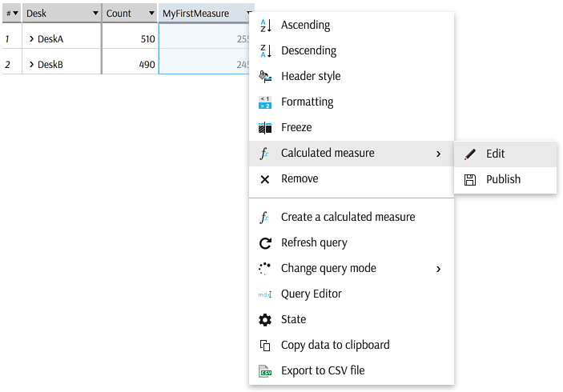Viewport: 563px width, 392px height.
Task: Choose Edit in the submenu
Action: [x=505, y=154]
